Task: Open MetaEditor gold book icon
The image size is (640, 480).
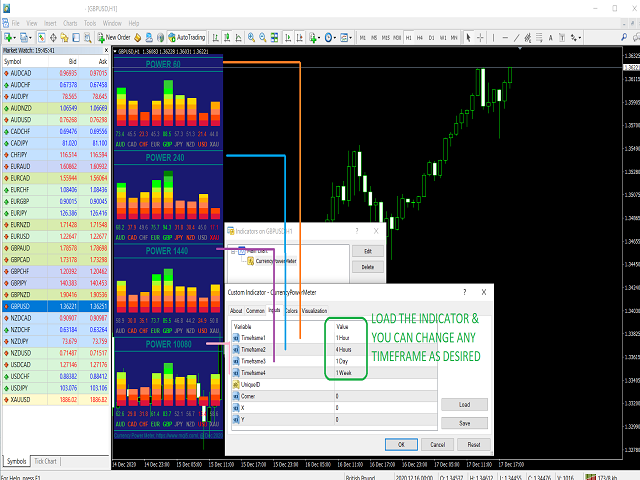Action: 138,38
